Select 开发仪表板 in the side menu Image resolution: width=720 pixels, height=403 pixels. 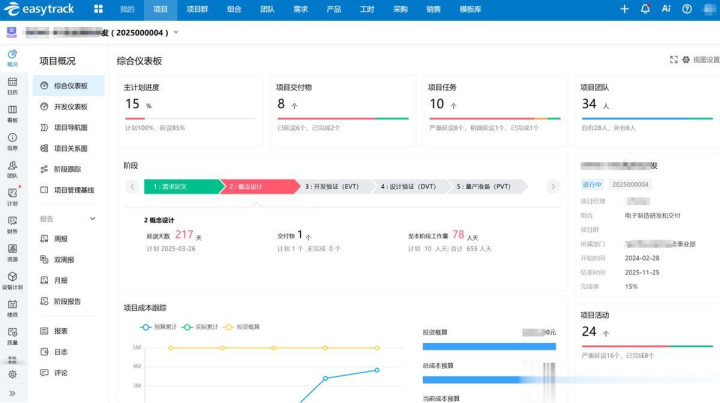point(70,107)
